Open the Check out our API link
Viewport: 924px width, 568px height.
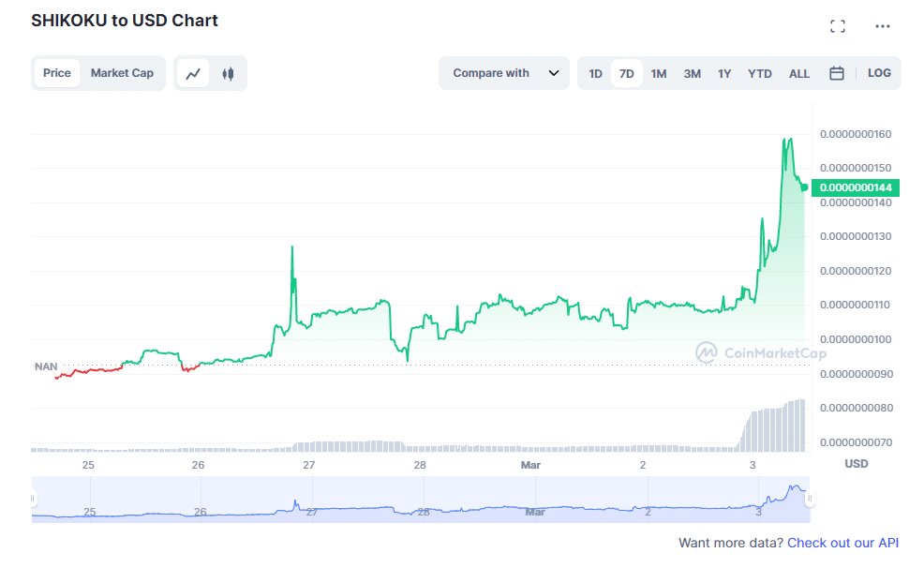tap(842, 543)
